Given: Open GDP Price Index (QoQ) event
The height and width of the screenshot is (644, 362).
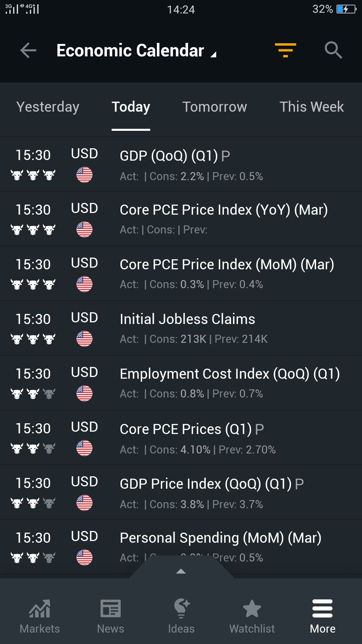Looking at the screenshot, I should [x=212, y=484].
